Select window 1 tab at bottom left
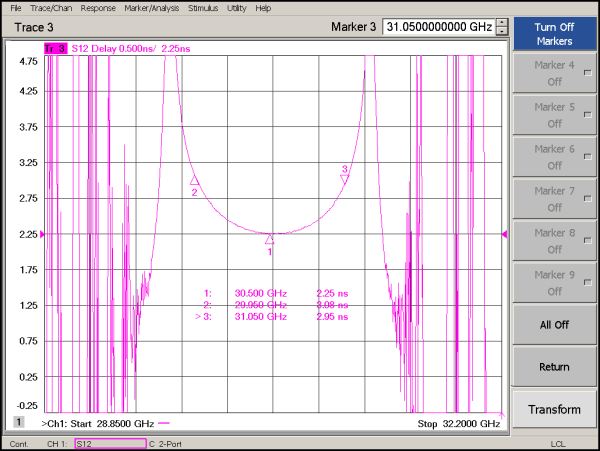The height and width of the screenshot is (451, 600). click(19, 422)
